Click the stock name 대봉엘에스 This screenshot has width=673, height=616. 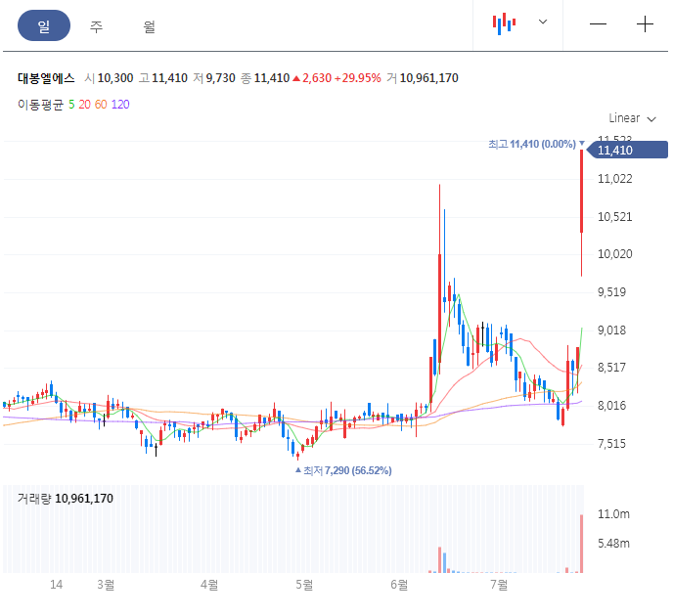click(46, 78)
